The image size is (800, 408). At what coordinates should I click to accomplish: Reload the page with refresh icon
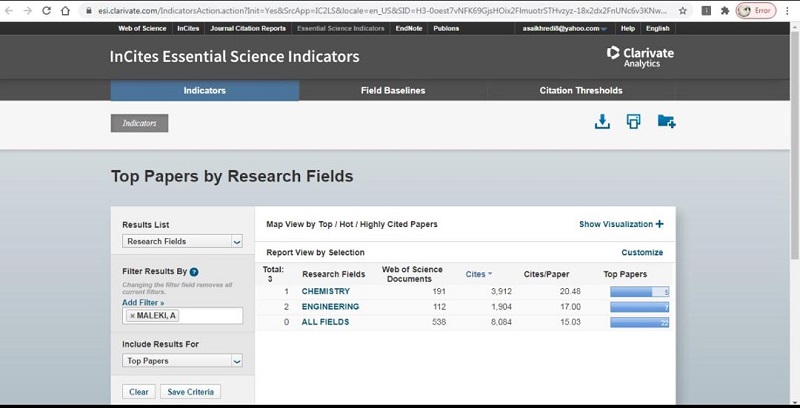tap(46, 11)
